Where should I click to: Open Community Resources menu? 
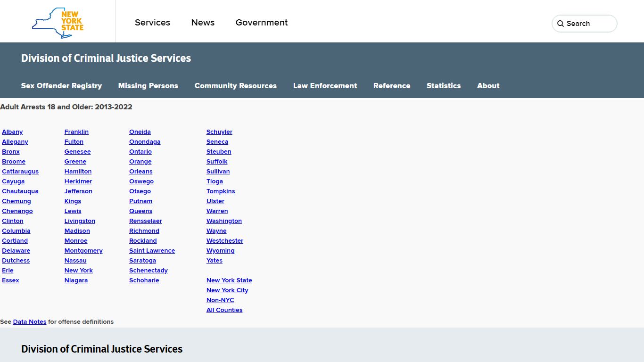pyautogui.click(x=236, y=86)
